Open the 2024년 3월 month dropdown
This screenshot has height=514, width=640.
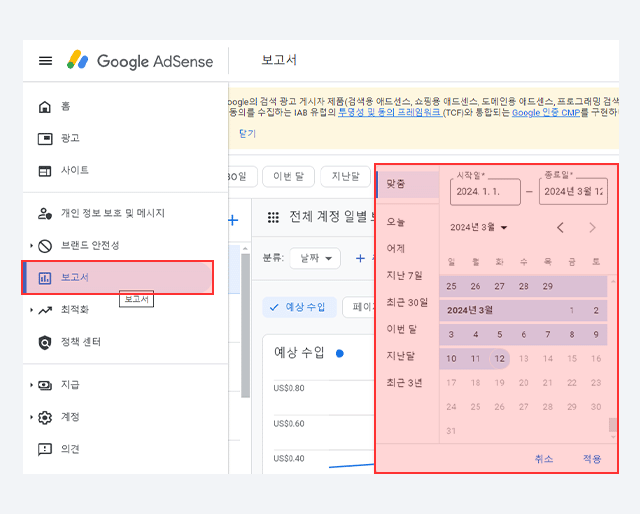click(478, 227)
